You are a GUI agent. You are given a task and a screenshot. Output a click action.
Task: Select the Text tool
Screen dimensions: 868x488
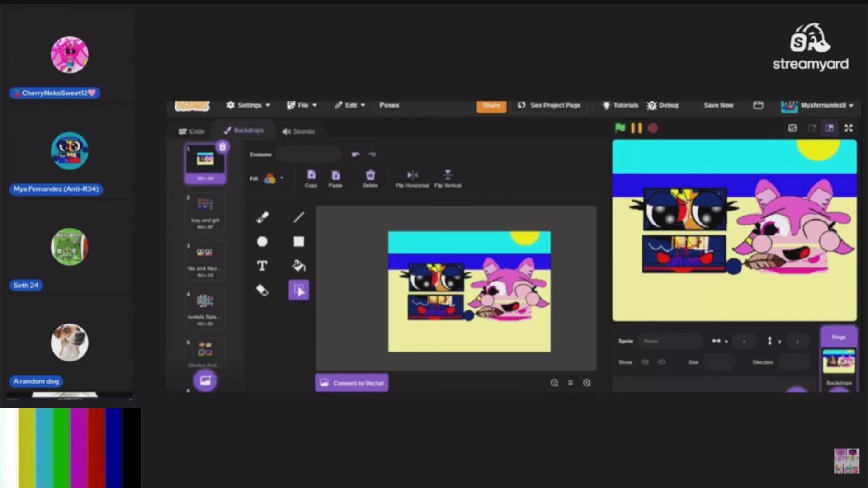[262, 266]
